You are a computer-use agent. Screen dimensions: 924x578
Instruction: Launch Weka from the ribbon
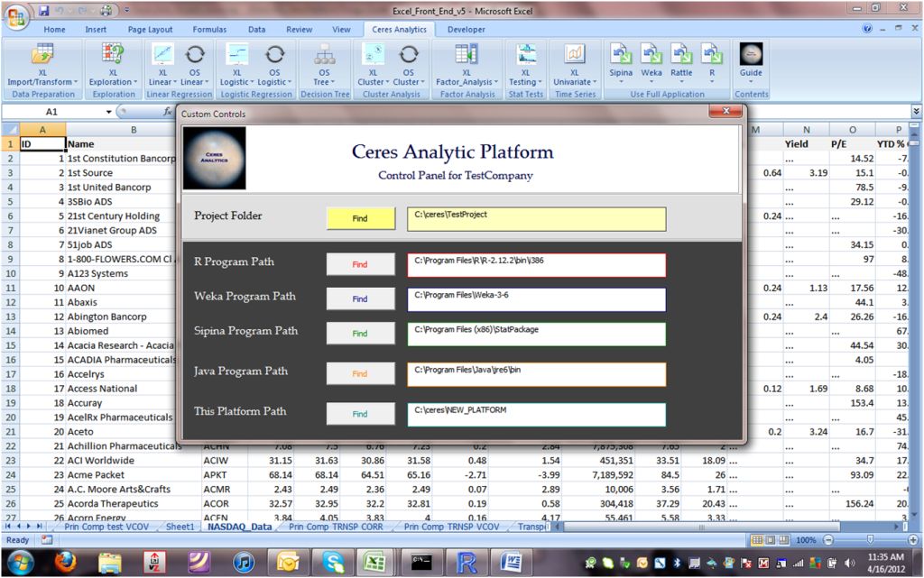click(x=651, y=62)
